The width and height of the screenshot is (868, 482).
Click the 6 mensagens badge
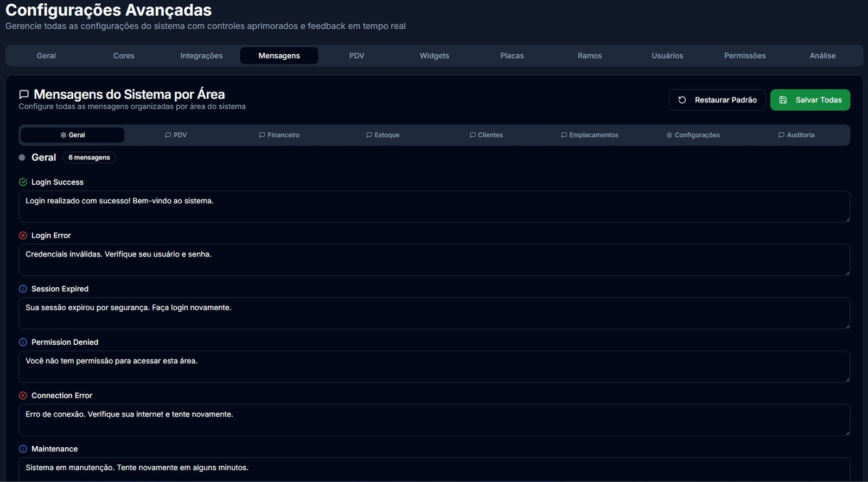(89, 158)
